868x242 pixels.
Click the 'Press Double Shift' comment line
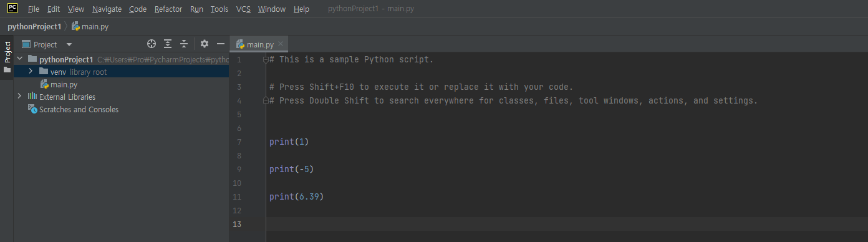click(513, 100)
